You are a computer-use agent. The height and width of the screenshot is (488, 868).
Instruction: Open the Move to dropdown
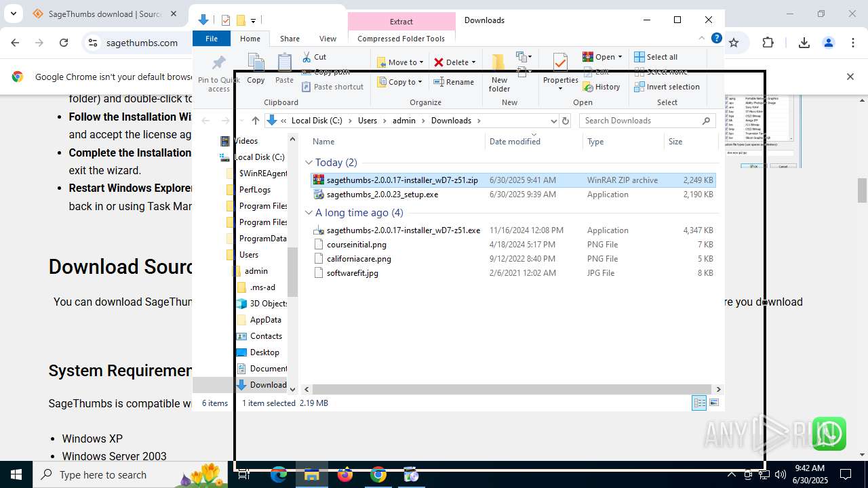400,62
